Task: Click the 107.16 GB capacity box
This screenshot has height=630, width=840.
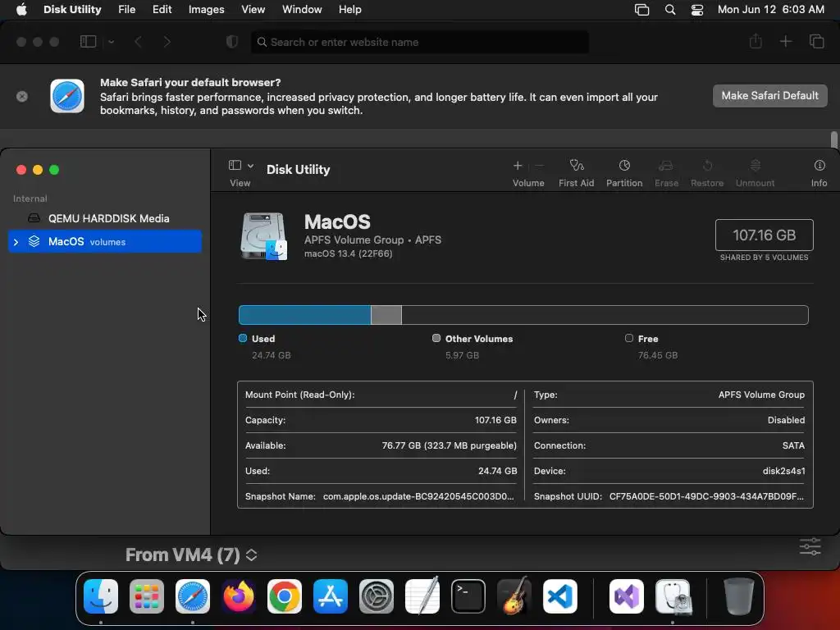Action: coord(764,235)
